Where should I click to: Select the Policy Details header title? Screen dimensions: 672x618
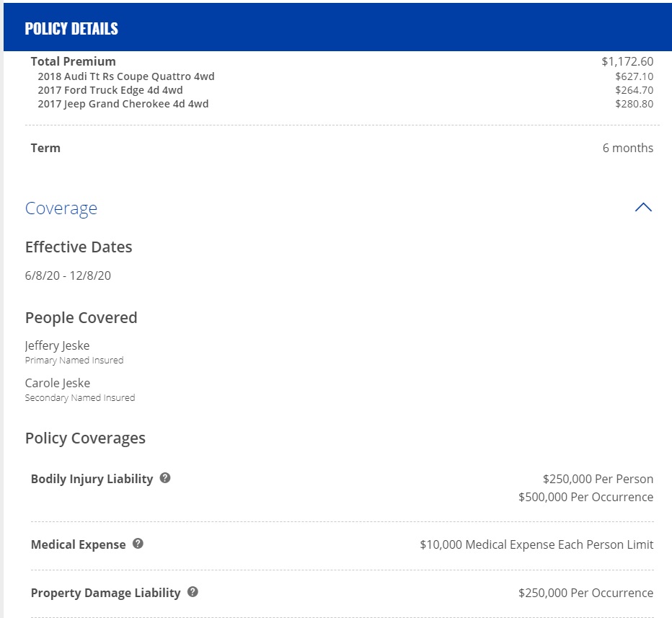pyautogui.click(x=71, y=29)
